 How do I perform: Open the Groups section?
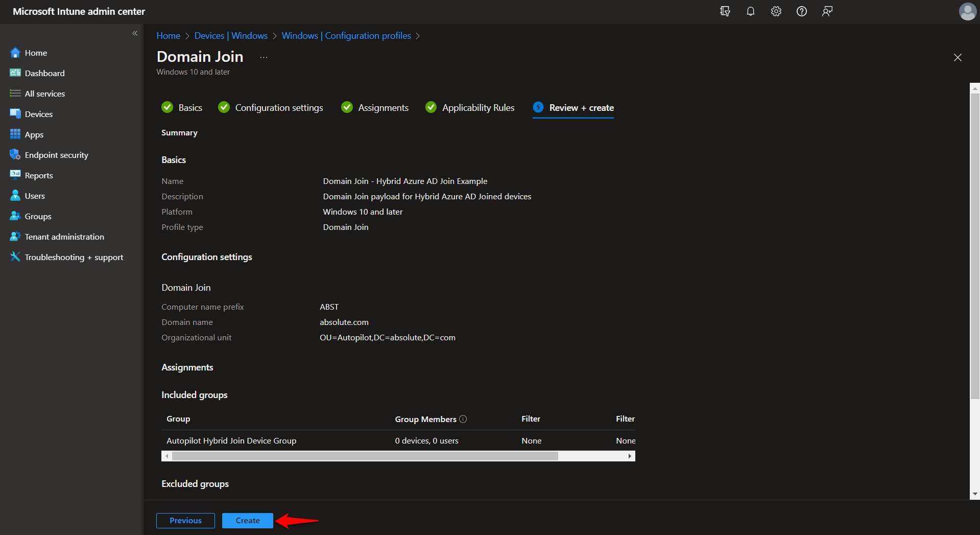point(37,216)
